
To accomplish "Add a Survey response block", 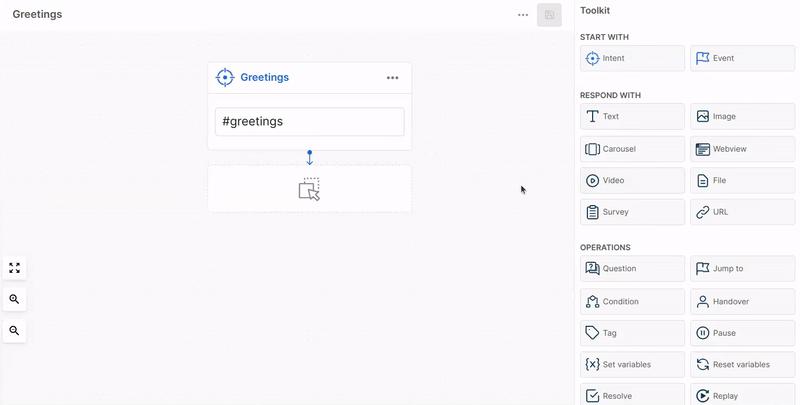I will (x=632, y=212).
